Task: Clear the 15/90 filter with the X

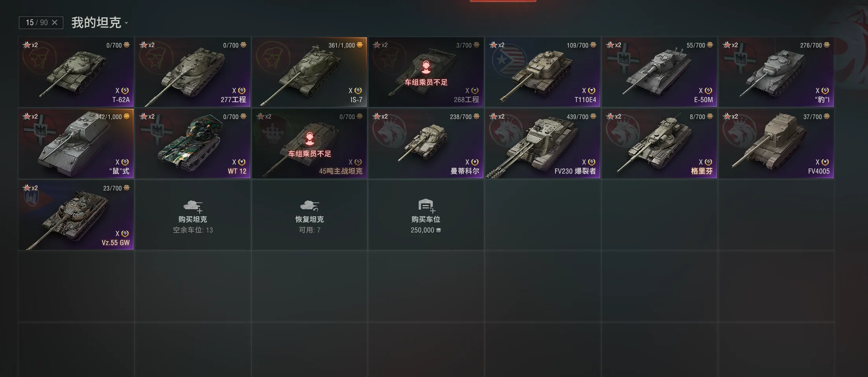Action: click(55, 22)
